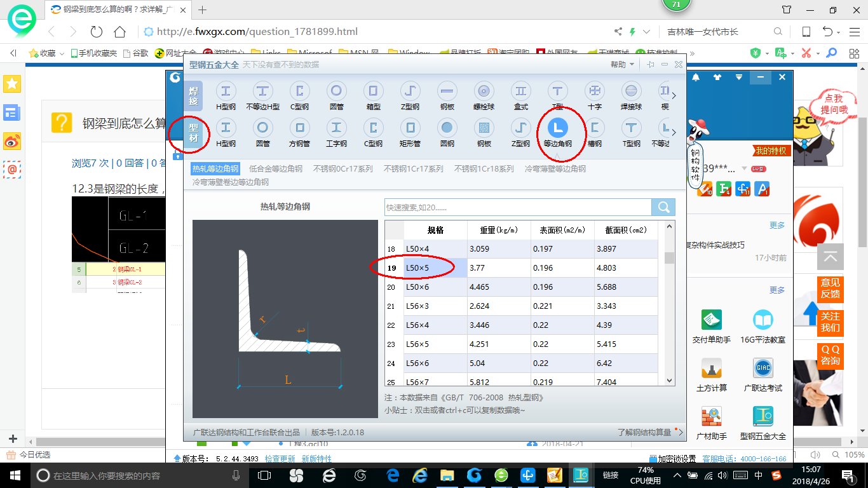Screen dimensions: 868x488
Task: Expand the 收藏 bookmarks dropdown
Action: (x=62, y=53)
